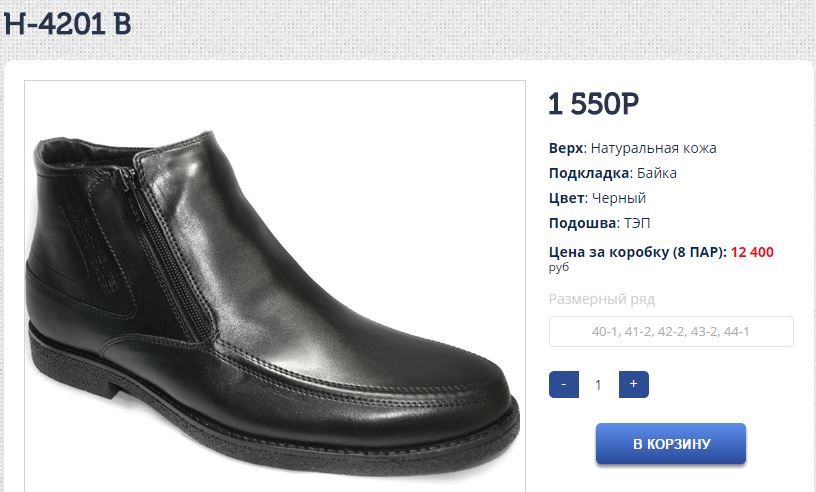Click the Черный color value
This screenshot has height=492, width=816.
[618, 198]
